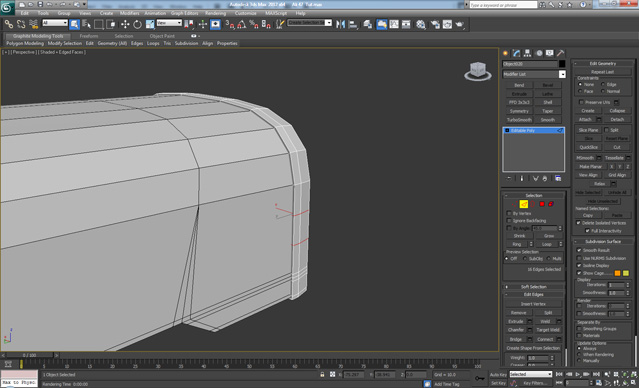The width and height of the screenshot is (639, 388).
Task: Activate the Select Object tool
Action: pos(75,24)
